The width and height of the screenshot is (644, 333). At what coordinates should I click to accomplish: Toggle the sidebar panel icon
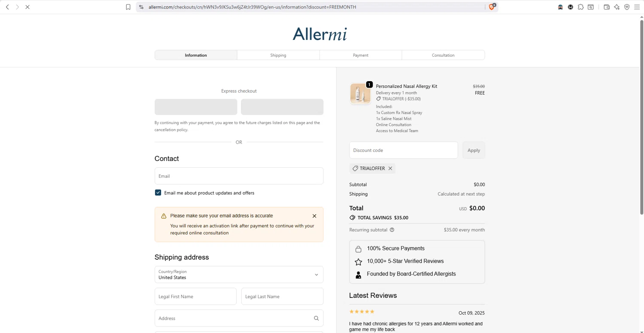pyautogui.click(x=591, y=7)
